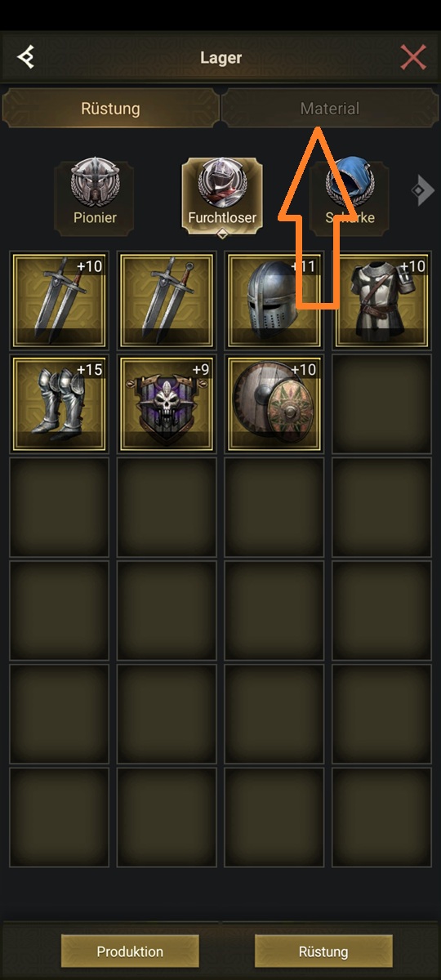Viewport: 441px width, 980px height.
Task: Select the Furchtloser armor set
Action: (x=222, y=196)
